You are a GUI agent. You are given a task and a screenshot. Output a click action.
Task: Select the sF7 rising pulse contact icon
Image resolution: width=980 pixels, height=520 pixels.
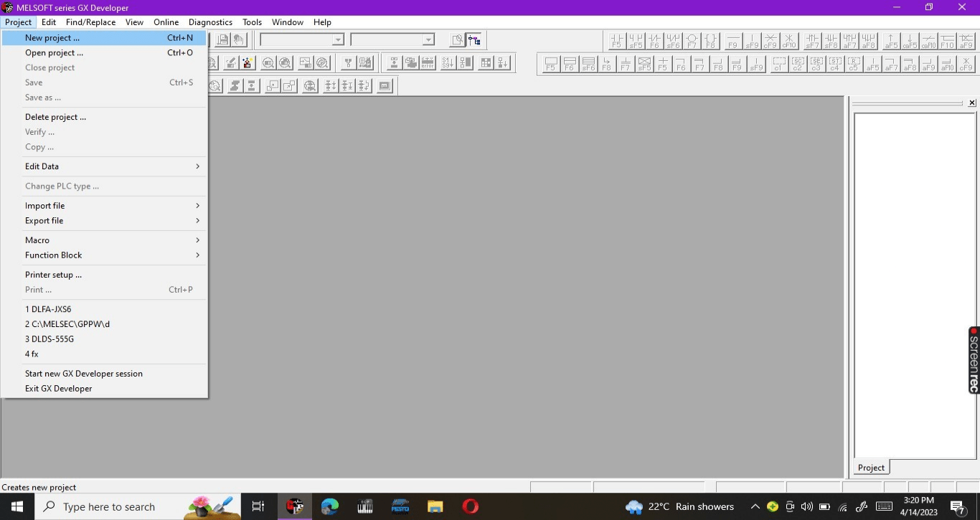point(812,40)
